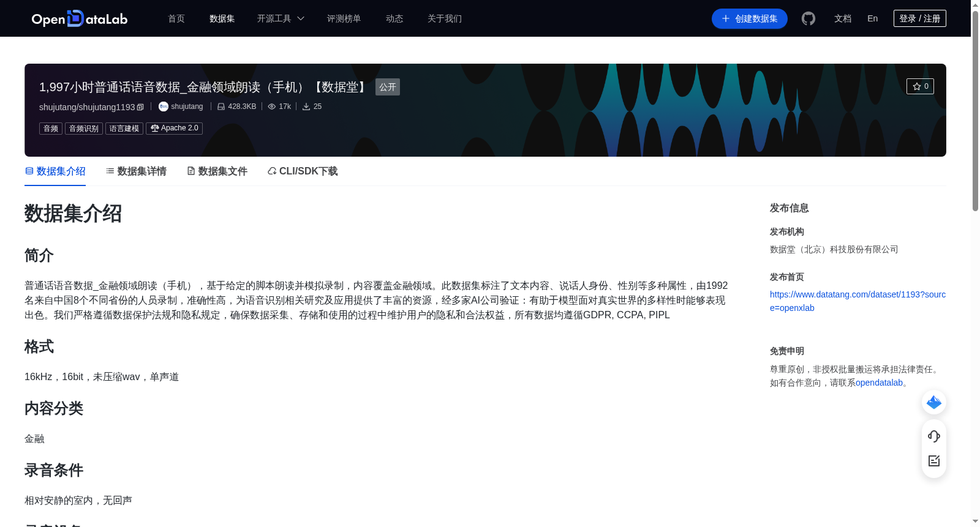The width and height of the screenshot is (980, 527).
Task: Switch language to En
Action: tap(872, 19)
